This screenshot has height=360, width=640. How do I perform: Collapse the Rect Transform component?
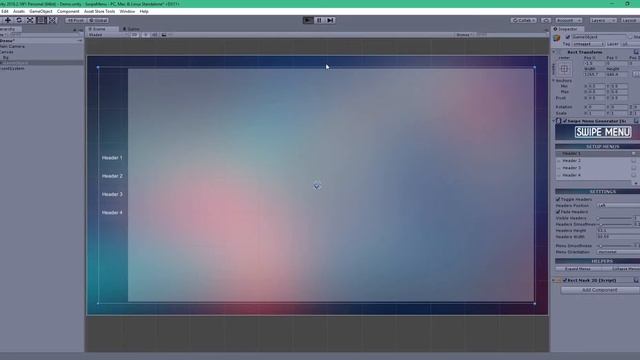[554, 52]
